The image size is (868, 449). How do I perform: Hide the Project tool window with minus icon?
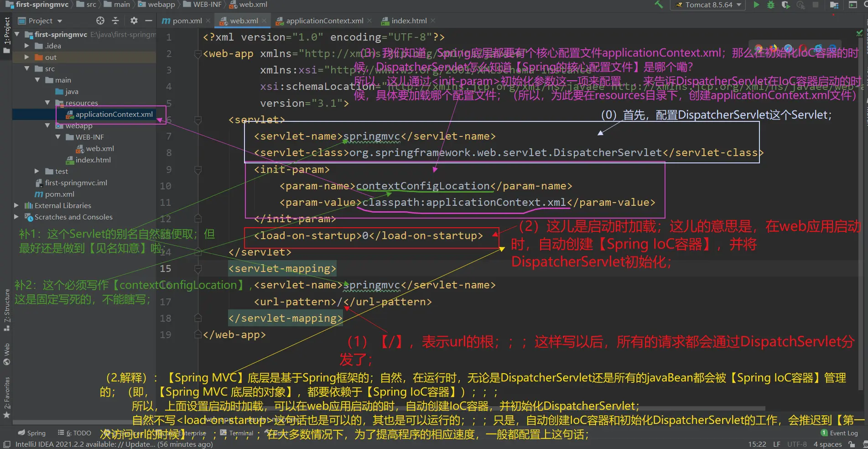148,21
